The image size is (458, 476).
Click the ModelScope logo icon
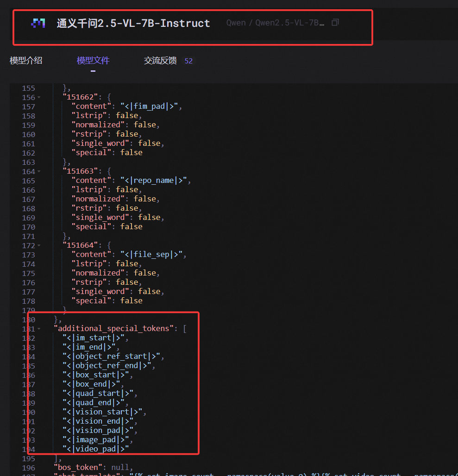(38, 23)
